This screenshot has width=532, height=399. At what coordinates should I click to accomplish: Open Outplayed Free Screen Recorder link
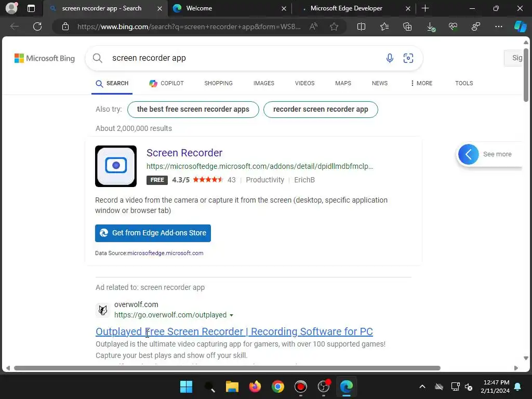(234, 331)
